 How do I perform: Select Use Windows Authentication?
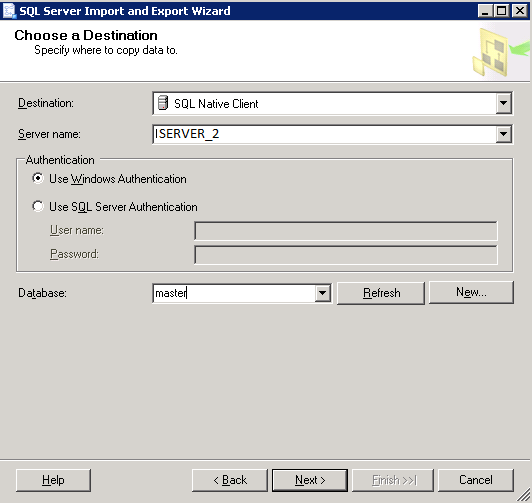[38, 178]
